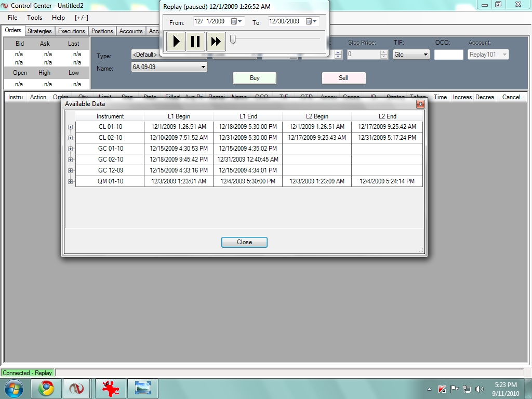Click the Fast Forward replay button
Viewport: 532px width, 399px height.
coord(216,42)
